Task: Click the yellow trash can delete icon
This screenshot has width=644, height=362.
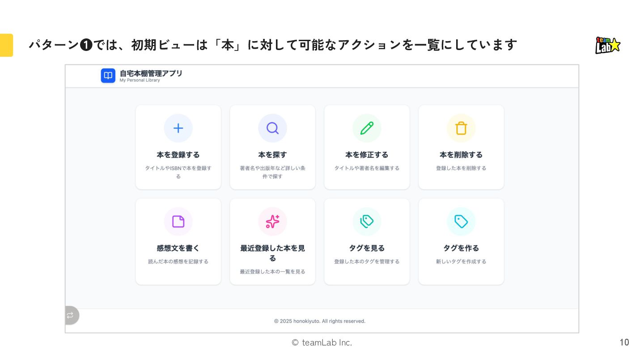Action: click(x=461, y=128)
